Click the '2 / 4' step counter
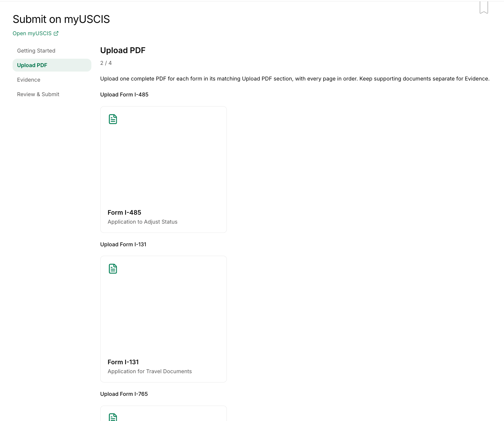 (106, 63)
